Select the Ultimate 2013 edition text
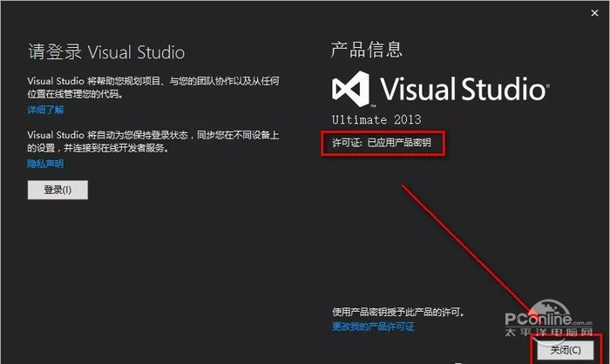The width and height of the screenshot is (610, 364). click(376, 119)
